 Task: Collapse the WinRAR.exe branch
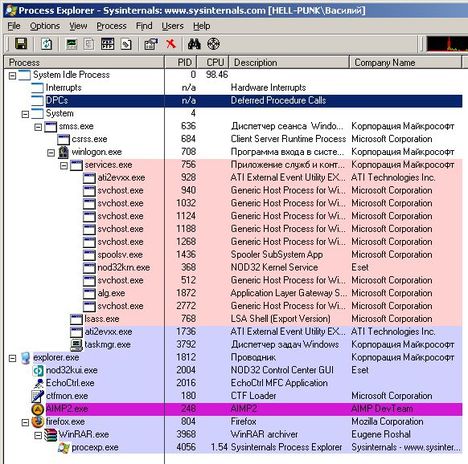(x=38, y=435)
